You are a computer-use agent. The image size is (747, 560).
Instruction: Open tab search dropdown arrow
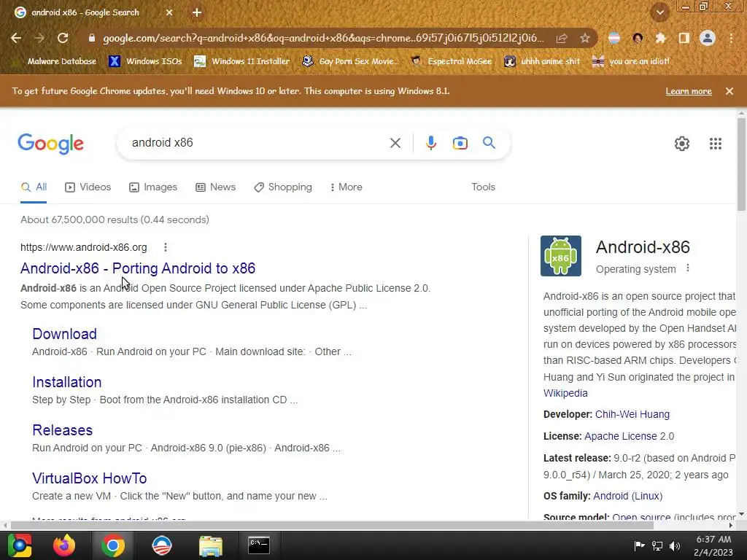(x=660, y=13)
